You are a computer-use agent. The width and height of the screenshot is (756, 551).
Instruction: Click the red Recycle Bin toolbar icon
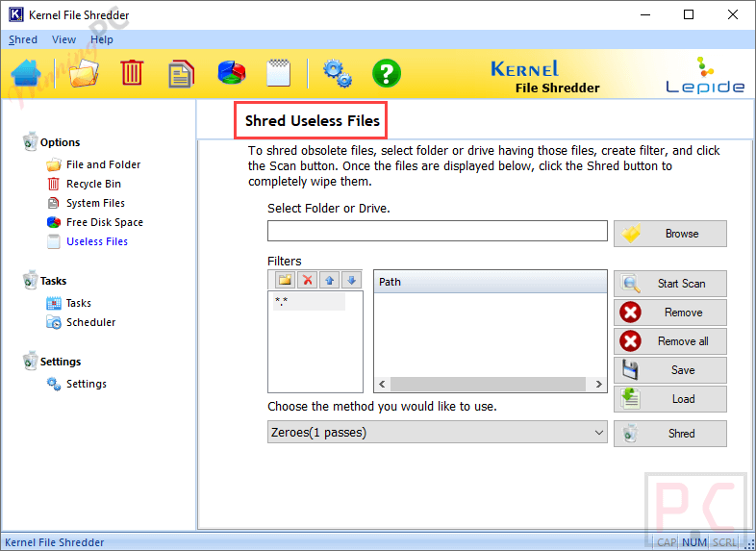[132, 73]
